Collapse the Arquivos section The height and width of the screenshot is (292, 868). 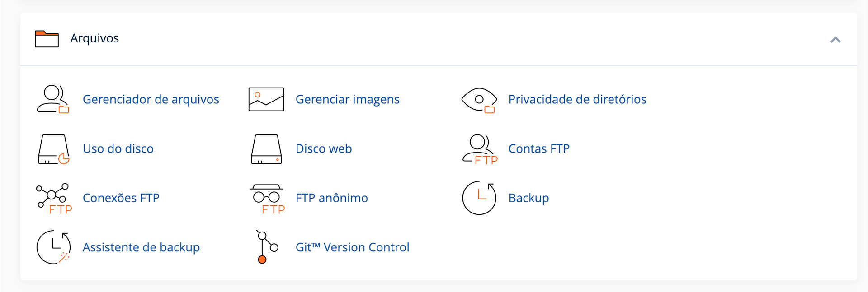[836, 40]
